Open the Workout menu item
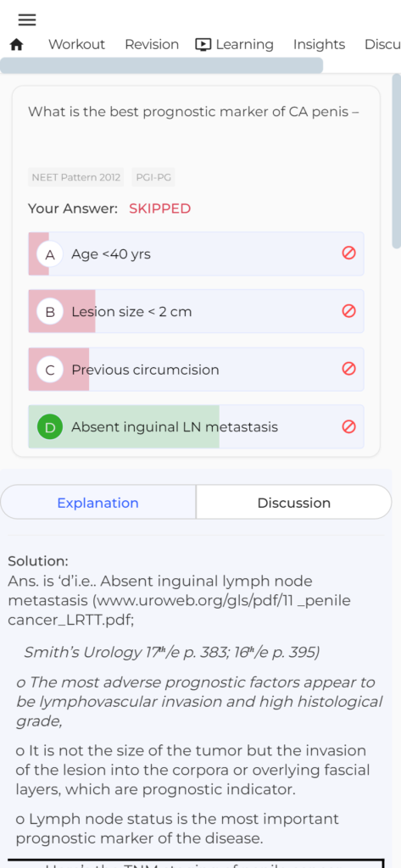The height and width of the screenshot is (868, 401). 76,45
